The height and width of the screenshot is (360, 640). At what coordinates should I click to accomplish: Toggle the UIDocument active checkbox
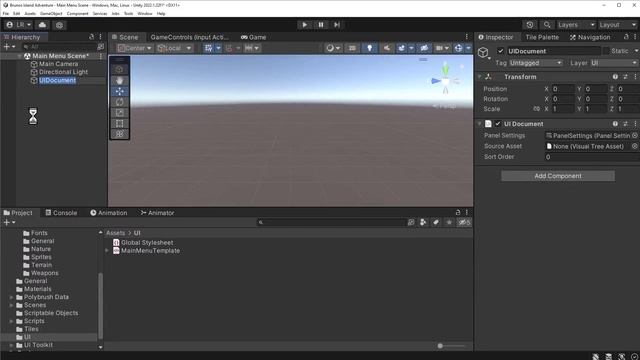tap(500, 51)
